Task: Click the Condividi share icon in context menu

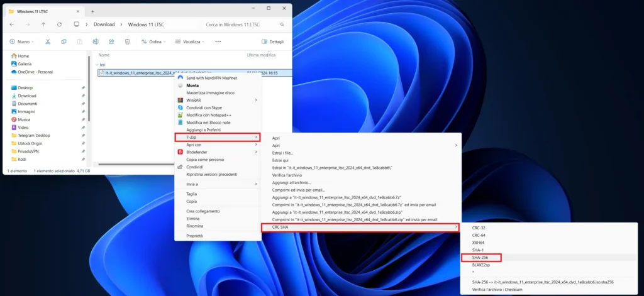Action: (180, 167)
